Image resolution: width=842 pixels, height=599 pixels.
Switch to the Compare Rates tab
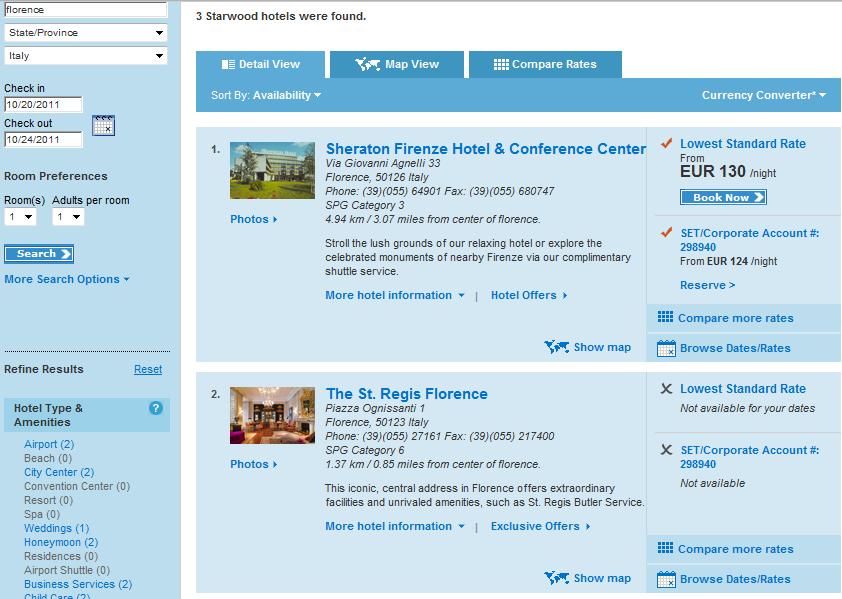click(x=545, y=62)
